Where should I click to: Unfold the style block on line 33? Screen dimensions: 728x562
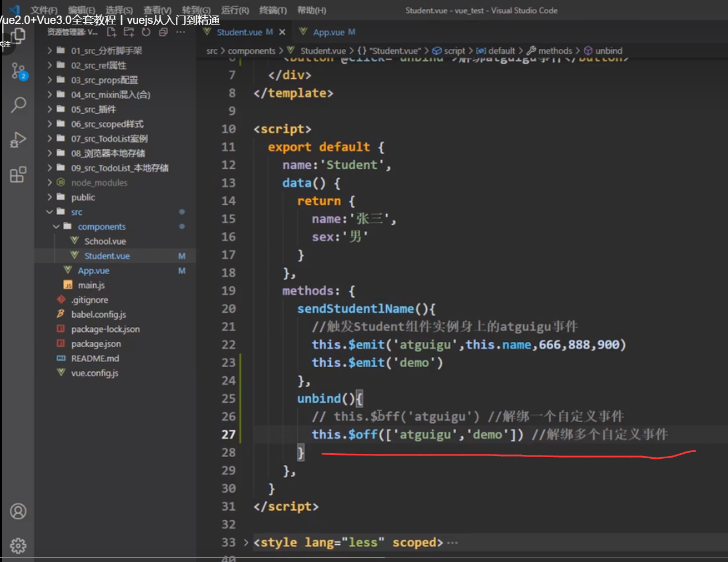click(x=246, y=543)
